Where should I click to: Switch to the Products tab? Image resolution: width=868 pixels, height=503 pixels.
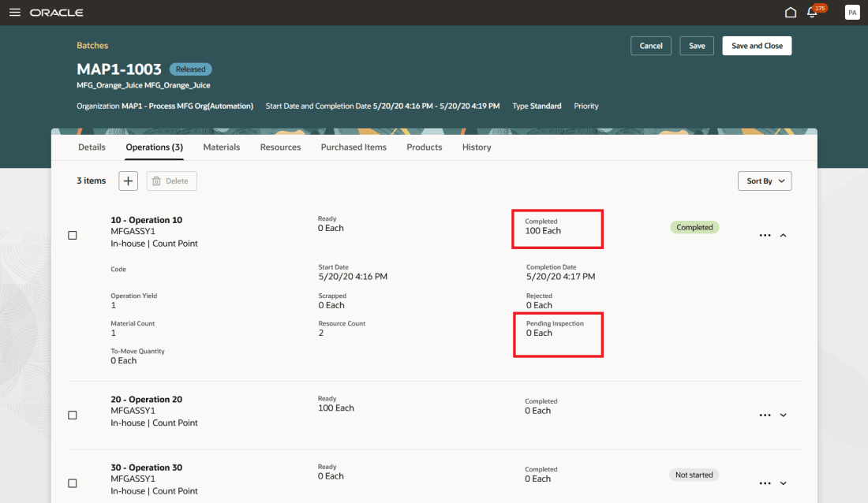click(x=425, y=147)
